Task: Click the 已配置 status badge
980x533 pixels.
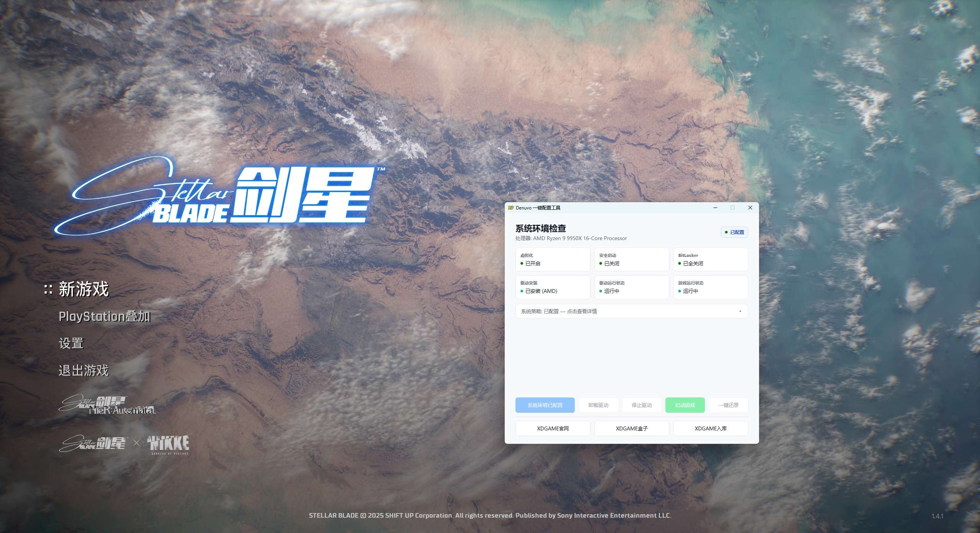Action: pyautogui.click(x=734, y=232)
